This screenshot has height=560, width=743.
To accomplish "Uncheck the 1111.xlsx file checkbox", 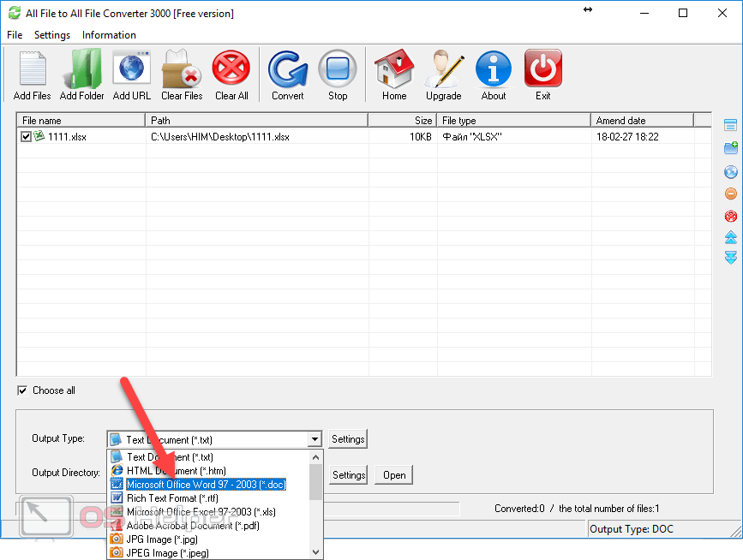I will click(x=27, y=137).
